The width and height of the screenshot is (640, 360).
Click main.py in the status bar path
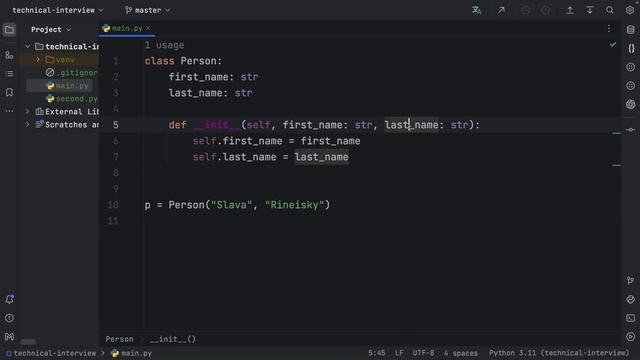pos(131,353)
